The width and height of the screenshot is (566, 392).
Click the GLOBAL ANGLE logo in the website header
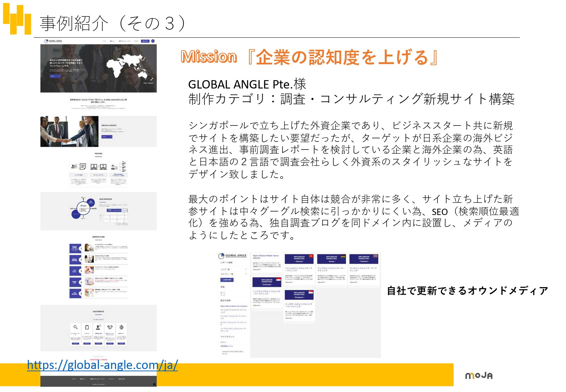[x=54, y=41]
